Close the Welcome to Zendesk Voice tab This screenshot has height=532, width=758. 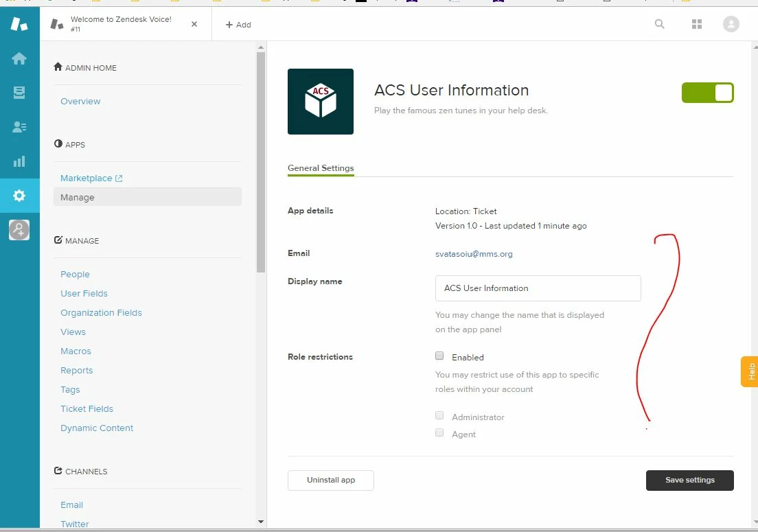pyautogui.click(x=194, y=23)
